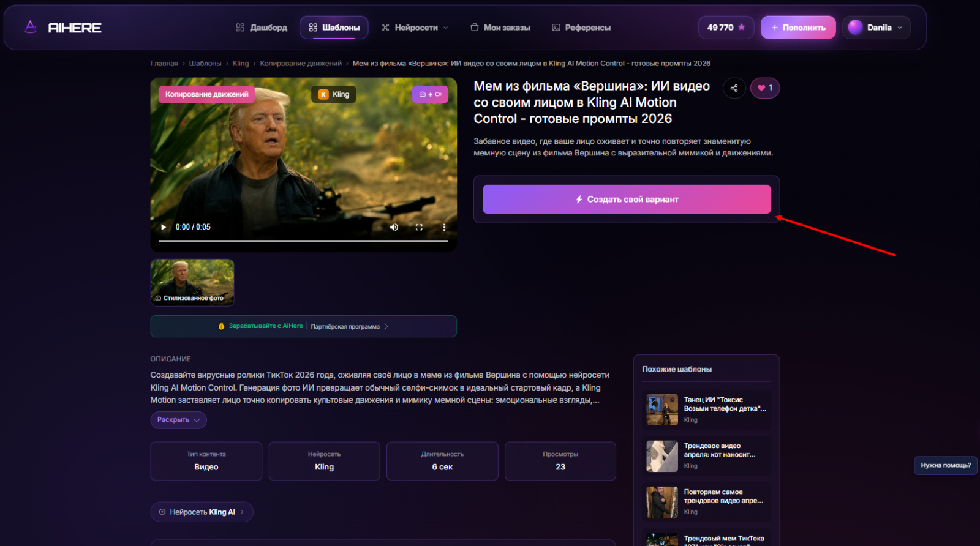Open Трендовое видео апреля template
980x546 pixels.
706,456
